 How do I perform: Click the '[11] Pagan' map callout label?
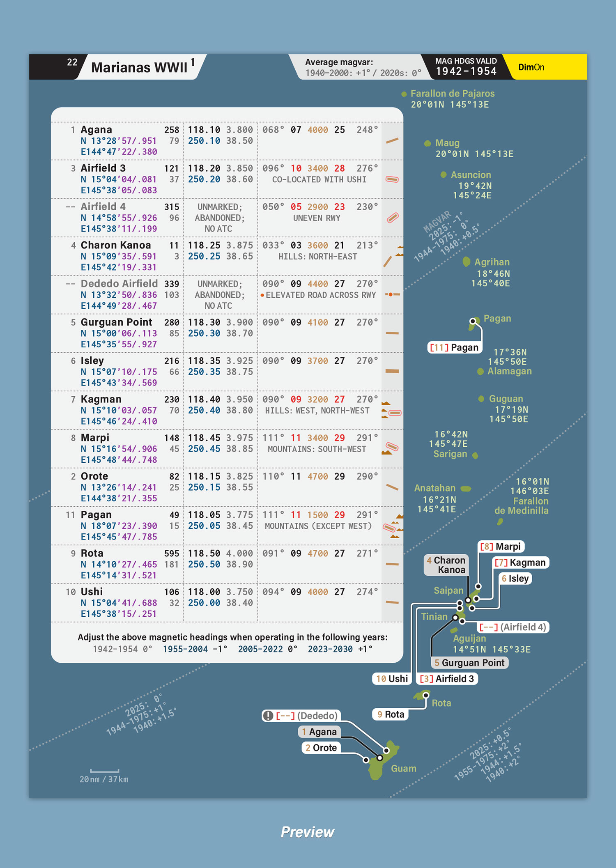pyautogui.click(x=454, y=347)
